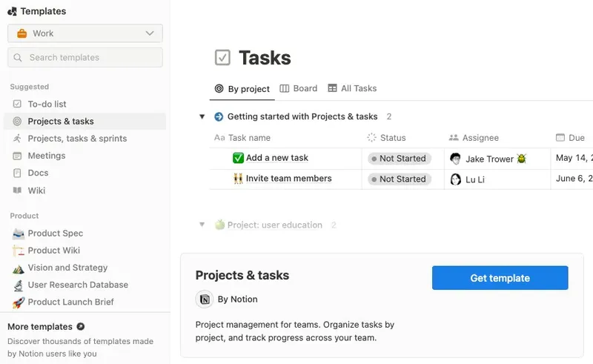Click the To-do list checkbox icon

17,104
